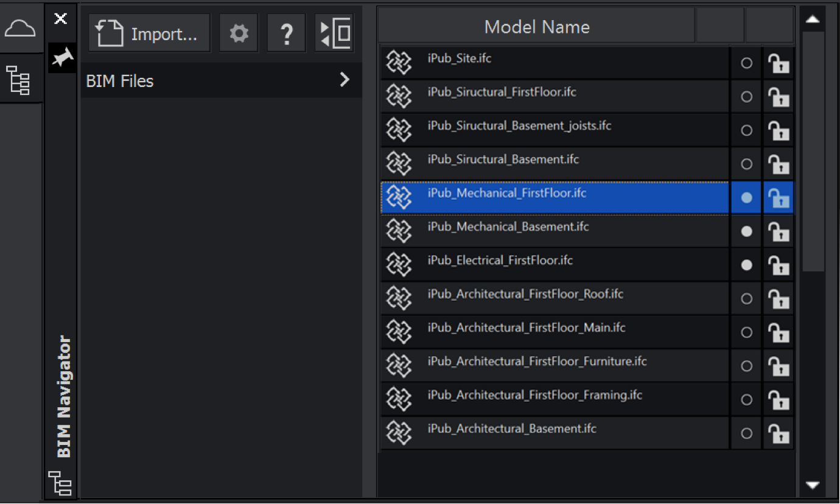Open help with the question mark button
The height and width of the screenshot is (504, 840).
287,33
